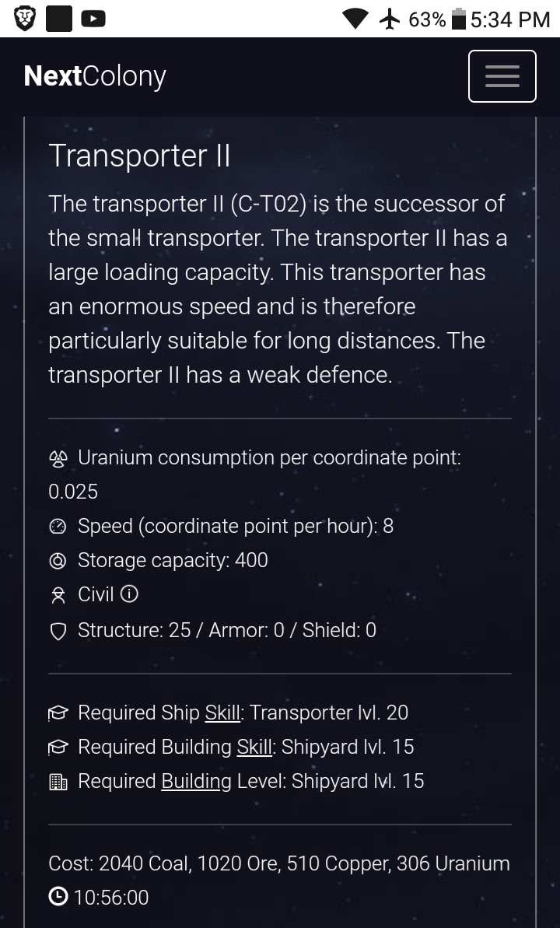Open the underlined Building link

click(196, 782)
